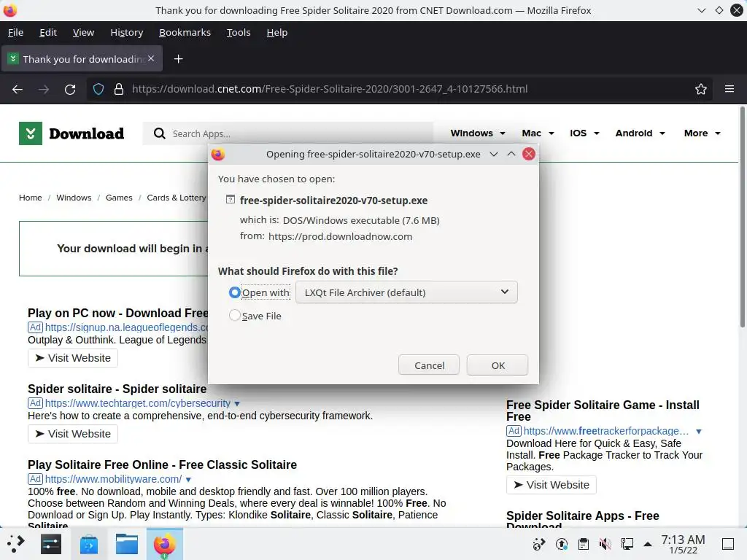
Task: Go back with the browser back arrow
Action: click(18, 89)
